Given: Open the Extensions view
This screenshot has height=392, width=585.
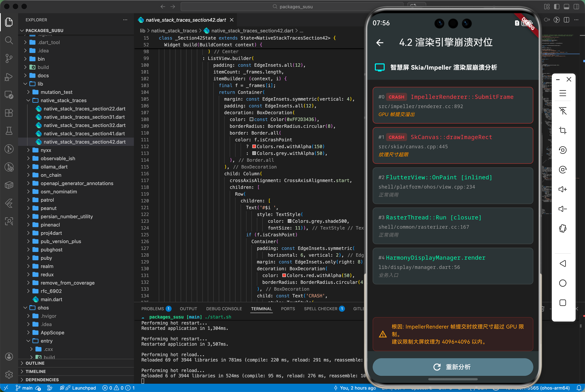Looking at the screenshot, I should coord(9,113).
